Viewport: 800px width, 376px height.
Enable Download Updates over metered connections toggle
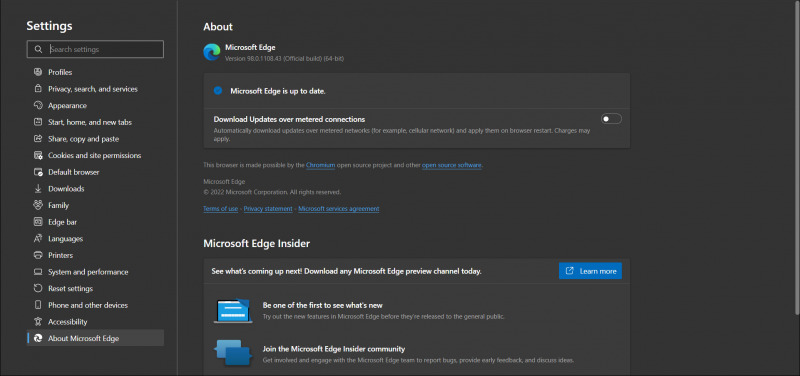[x=611, y=119]
